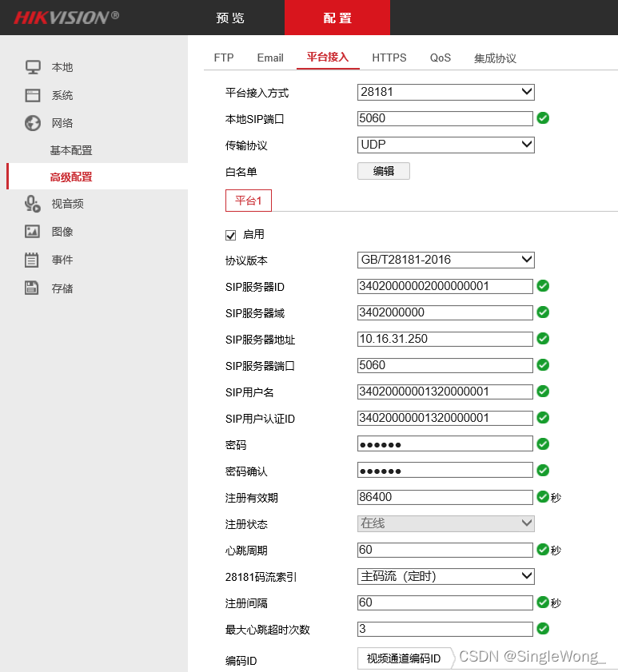Switch to the 配置 top tab

(337, 18)
